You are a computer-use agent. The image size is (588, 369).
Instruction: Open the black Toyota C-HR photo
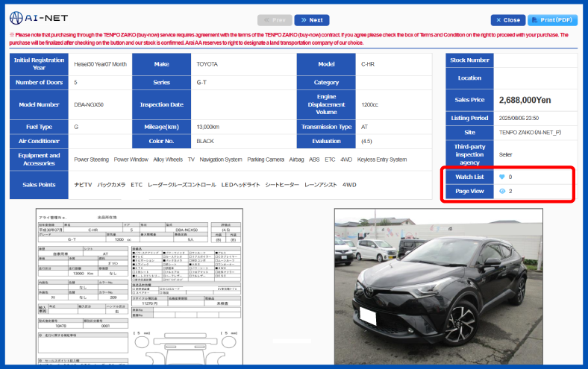[x=439, y=286]
